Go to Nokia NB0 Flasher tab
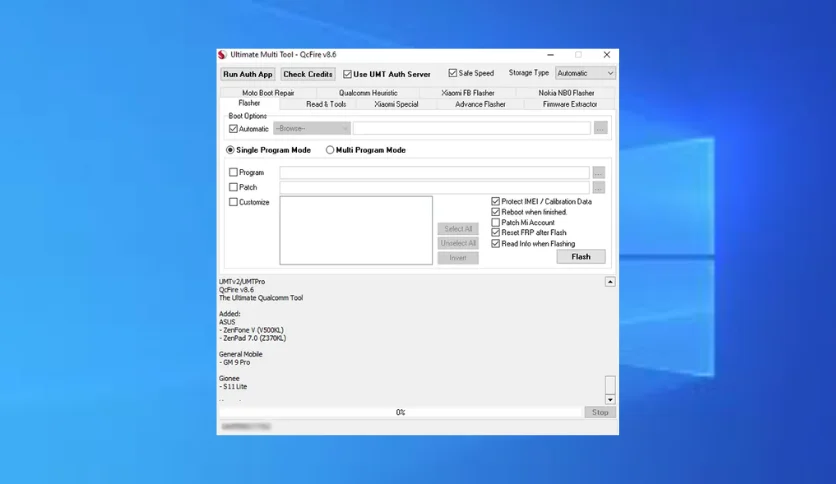Viewport: 836px width, 484px height. point(566,93)
